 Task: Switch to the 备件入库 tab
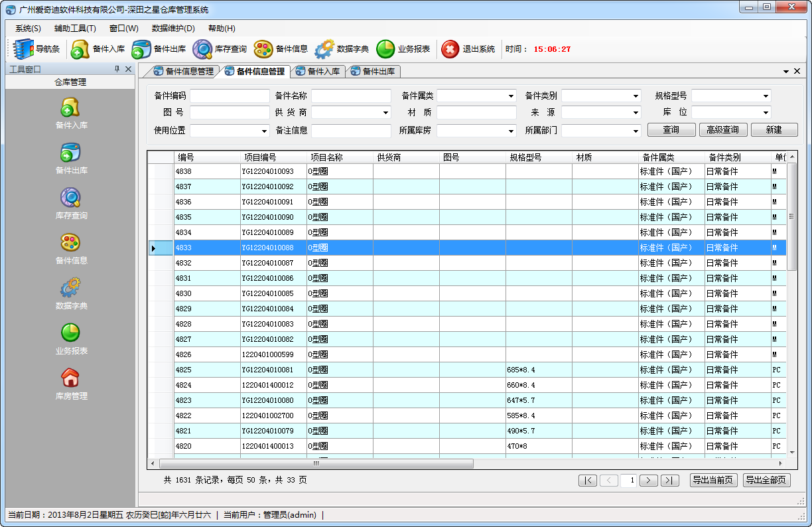(318, 71)
